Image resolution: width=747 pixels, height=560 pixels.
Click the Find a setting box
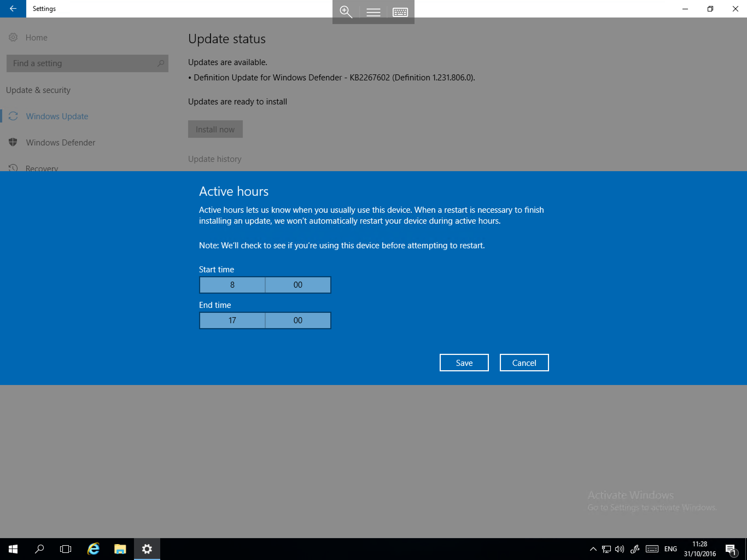pos(87,63)
